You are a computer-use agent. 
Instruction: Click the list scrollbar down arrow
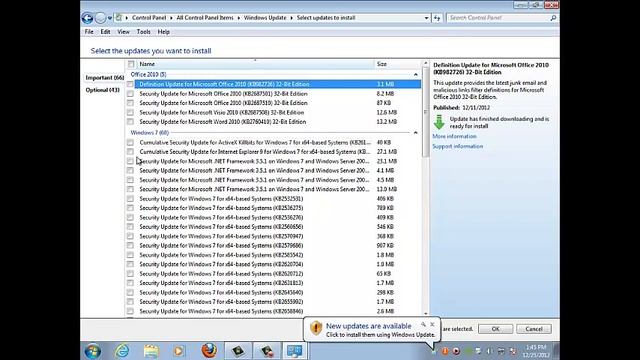pyautogui.click(x=426, y=313)
